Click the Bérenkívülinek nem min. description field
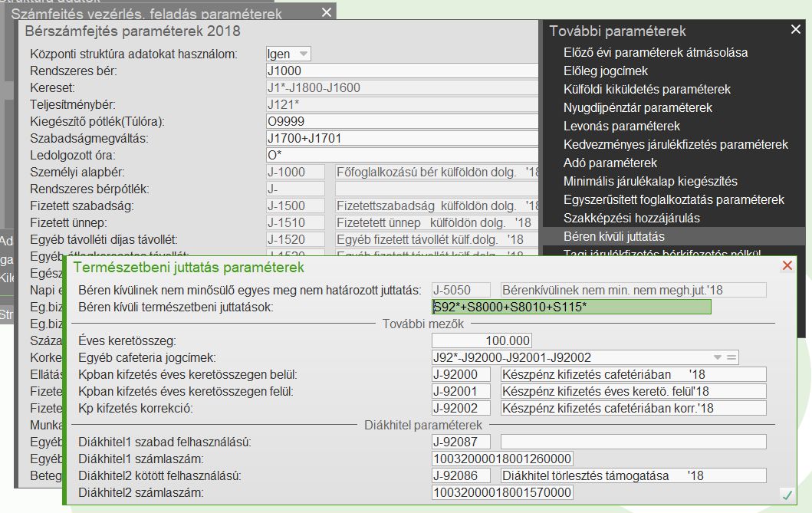The image size is (812, 513). [633, 290]
